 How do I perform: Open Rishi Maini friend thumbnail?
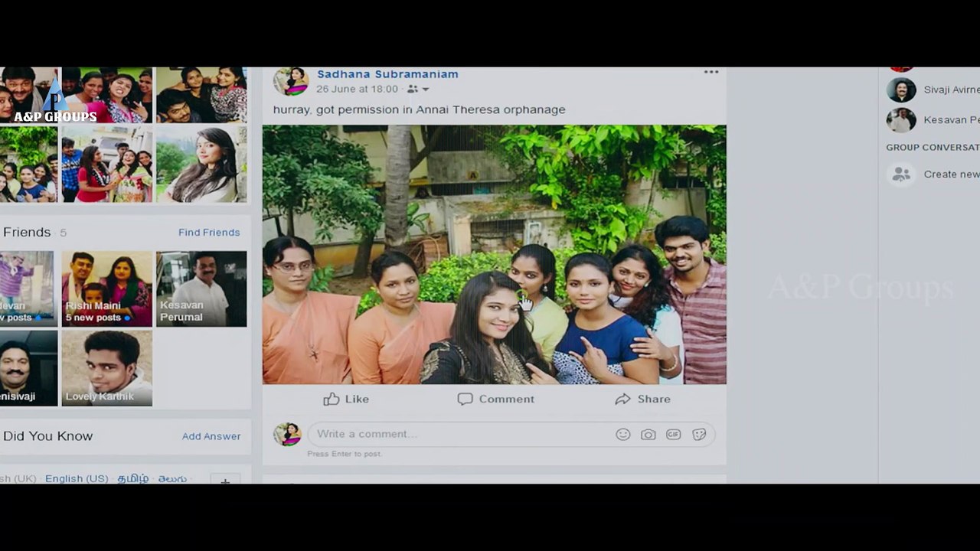107,289
